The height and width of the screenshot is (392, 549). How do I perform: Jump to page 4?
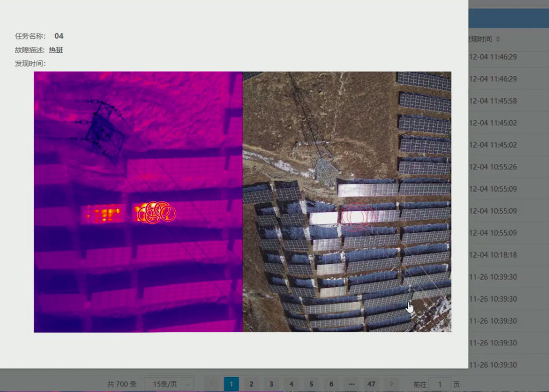[x=291, y=384]
